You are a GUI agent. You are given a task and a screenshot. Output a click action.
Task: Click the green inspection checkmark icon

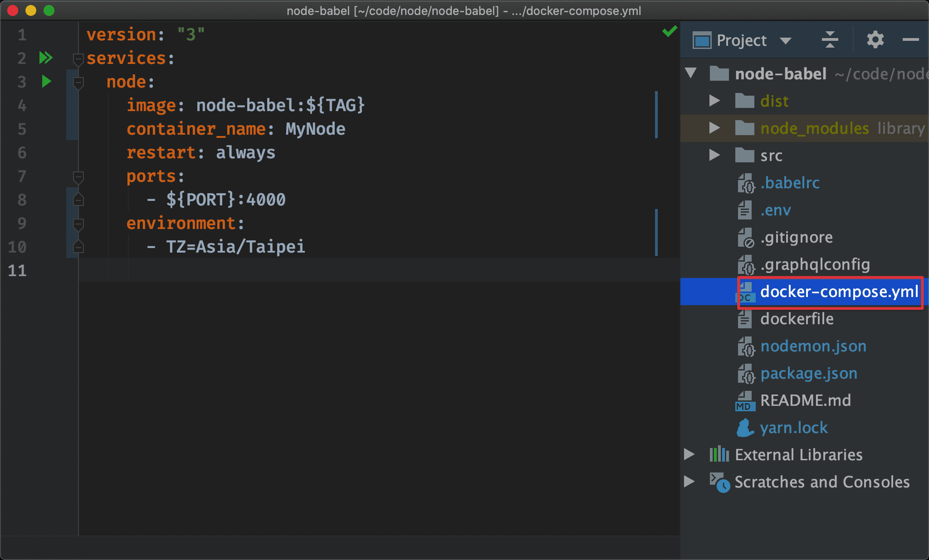pyautogui.click(x=670, y=31)
